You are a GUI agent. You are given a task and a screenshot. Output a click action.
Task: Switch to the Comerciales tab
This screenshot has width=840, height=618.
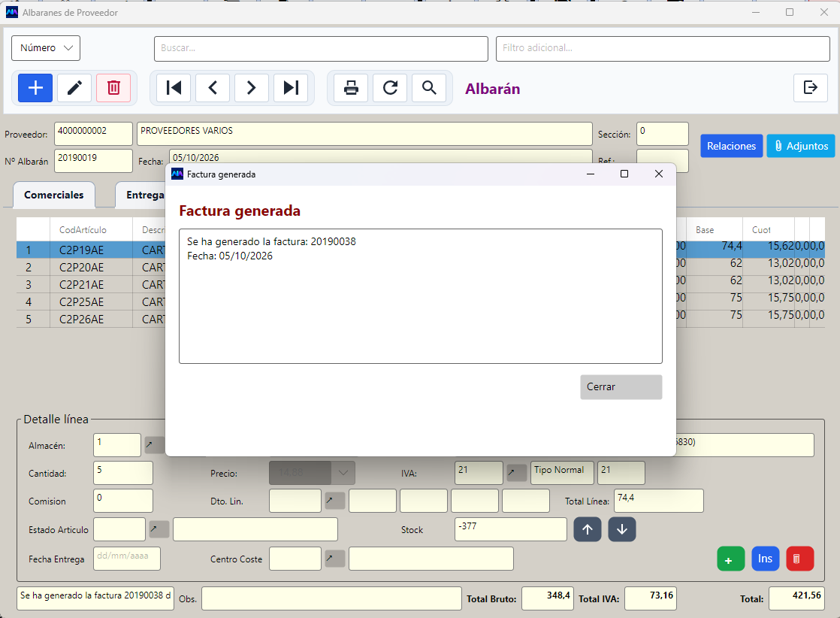point(53,195)
